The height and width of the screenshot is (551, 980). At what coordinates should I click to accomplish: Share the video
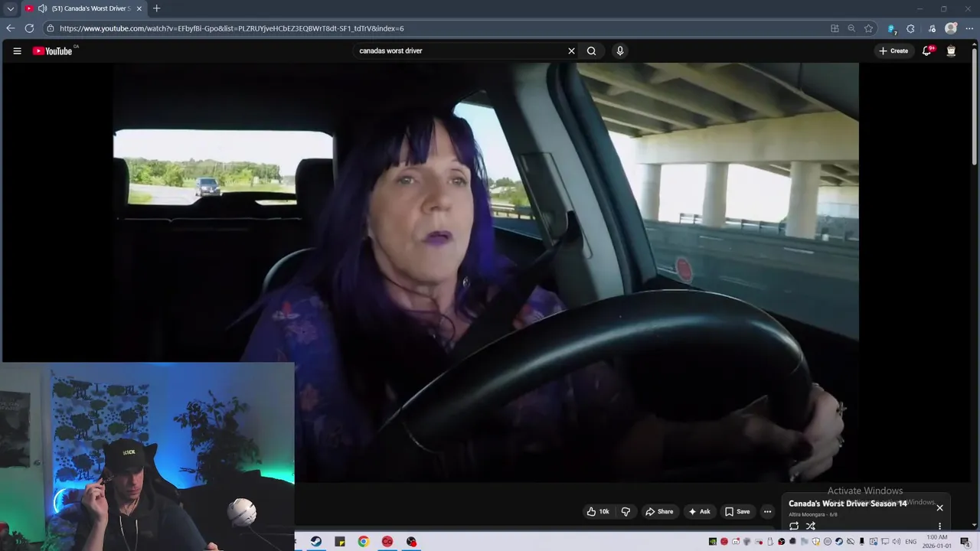point(659,511)
